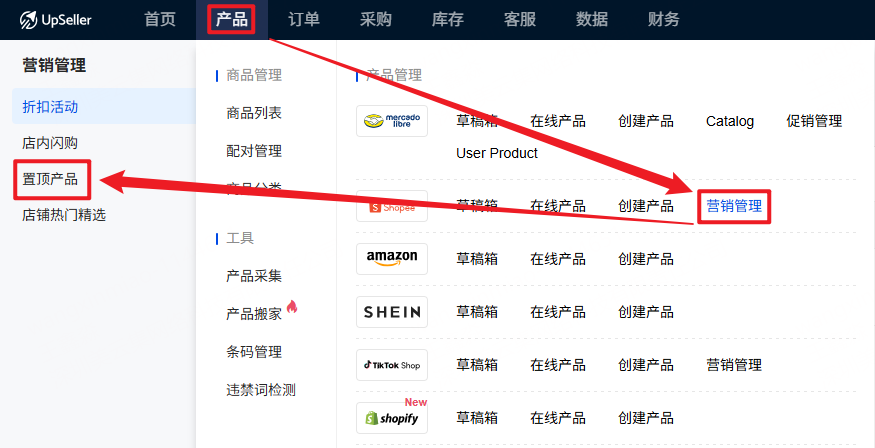
Task: Select 置顶产品 in the sidebar
Action: 51,178
